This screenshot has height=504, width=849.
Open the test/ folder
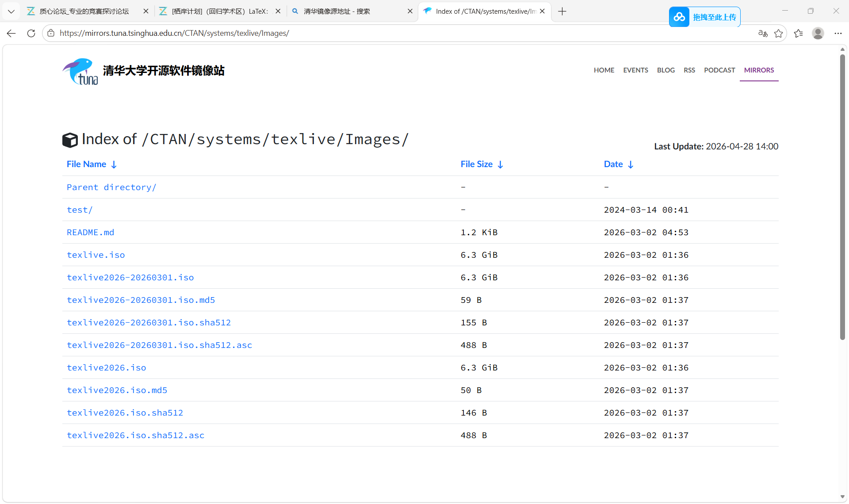80,210
